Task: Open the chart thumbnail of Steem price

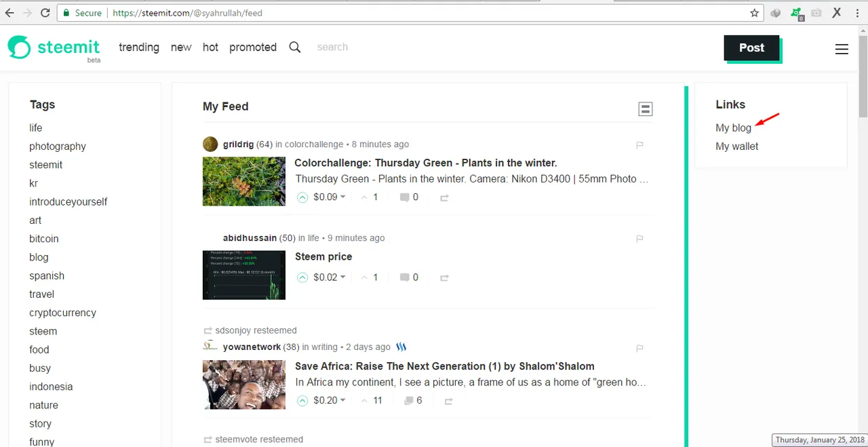Action: [244, 275]
